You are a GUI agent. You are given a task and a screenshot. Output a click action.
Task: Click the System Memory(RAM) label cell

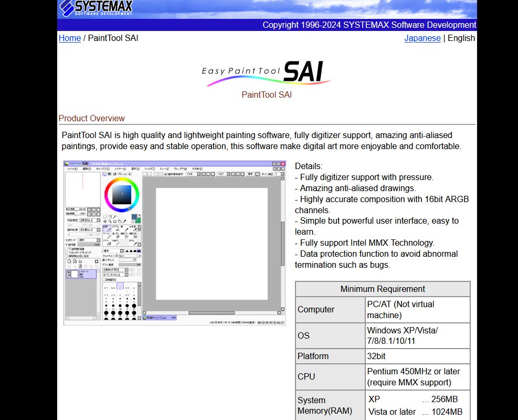tap(330, 405)
